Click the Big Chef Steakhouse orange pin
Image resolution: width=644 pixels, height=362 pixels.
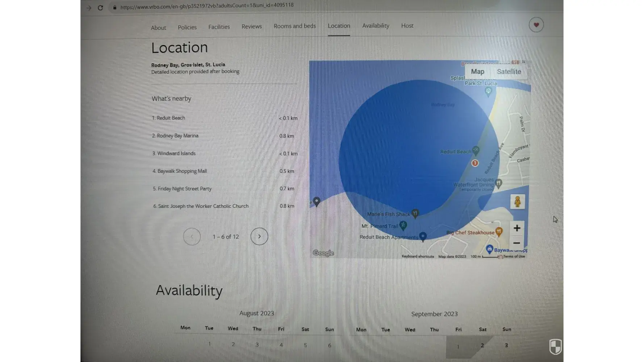[499, 232]
